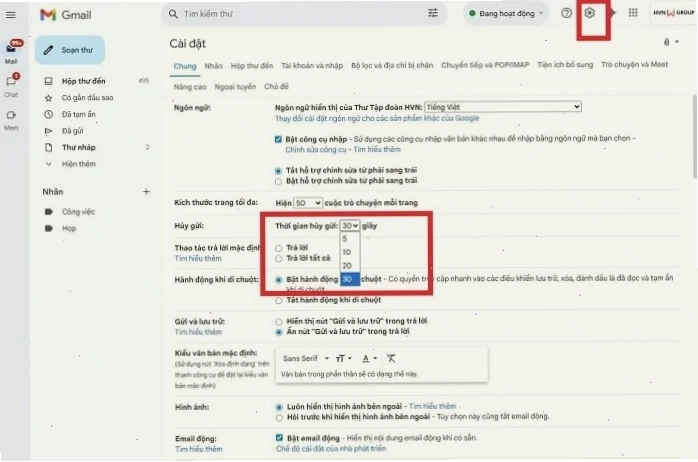Open the Google apps grid icon
Screen dimensions: 698x462
coord(633,13)
